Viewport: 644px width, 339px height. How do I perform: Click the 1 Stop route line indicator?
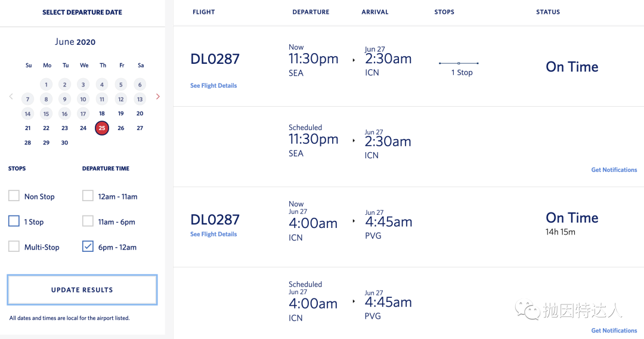tap(459, 63)
